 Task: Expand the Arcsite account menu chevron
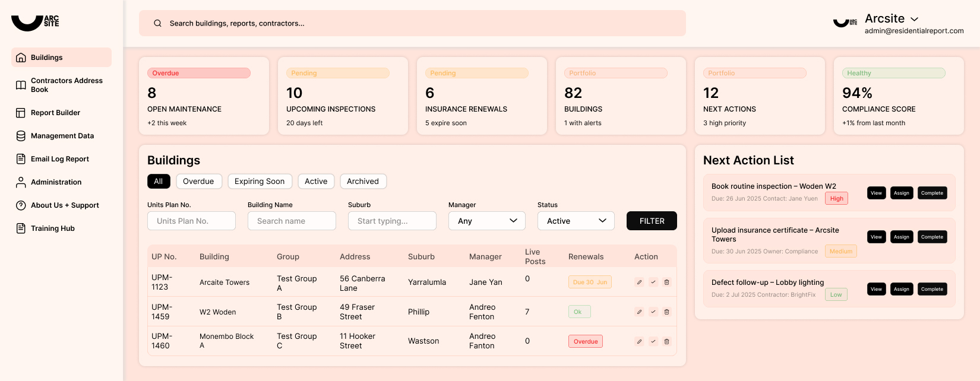pos(915,20)
